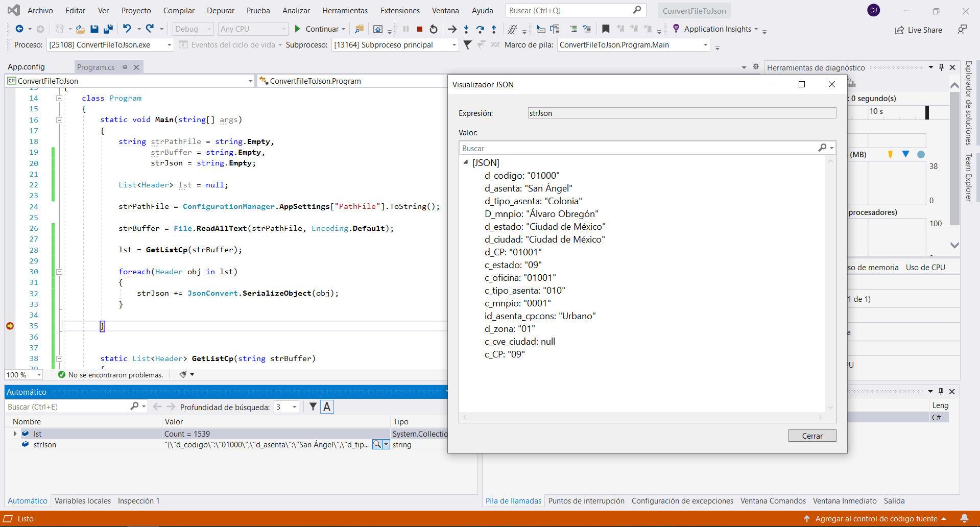The image size is (980, 527).
Task: Expand the lst variable row
Action: click(x=15, y=434)
